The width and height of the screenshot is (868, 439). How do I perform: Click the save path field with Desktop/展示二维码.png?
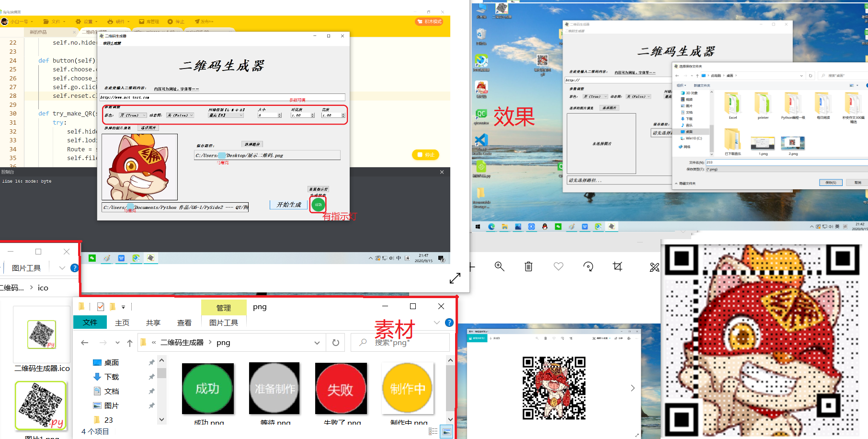pos(267,155)
